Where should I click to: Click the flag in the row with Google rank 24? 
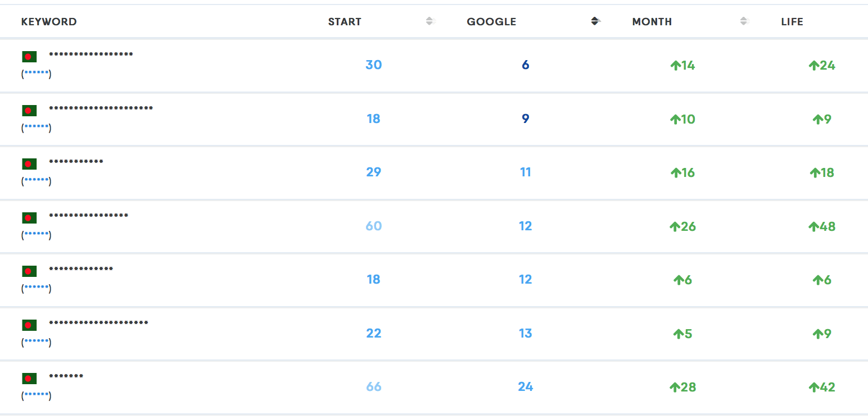tap(29, 379)
